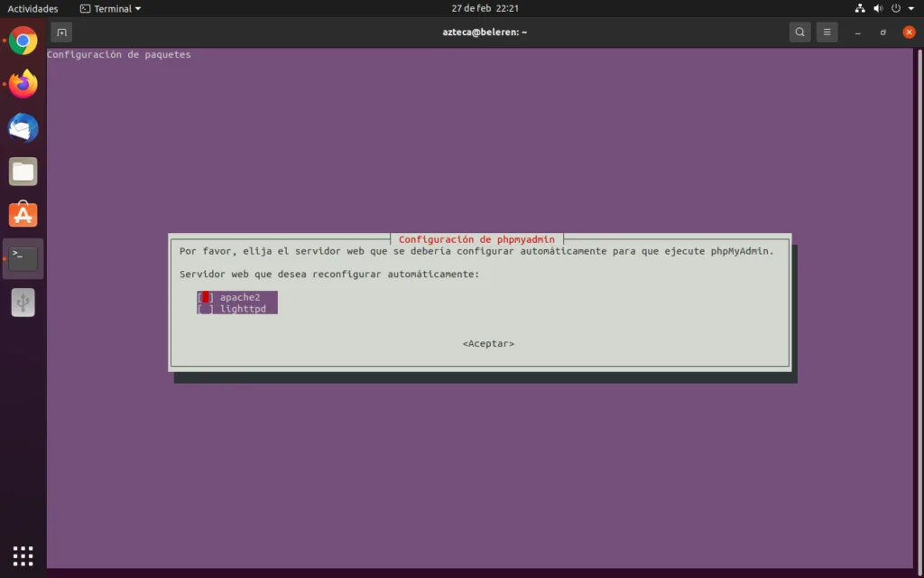
Task: Close the terminal window
Action: point(909,33)
